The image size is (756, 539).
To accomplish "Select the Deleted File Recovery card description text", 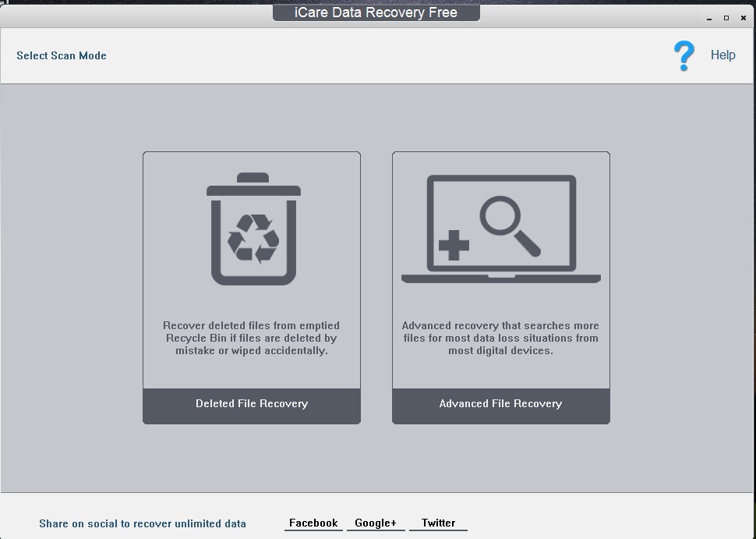I will 251,338.
